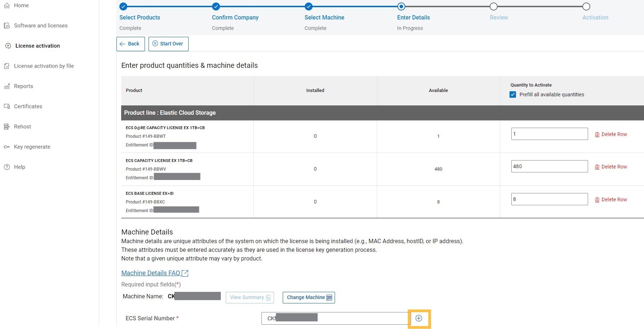Select the Certificates sidebar icon

coord(7,106)
